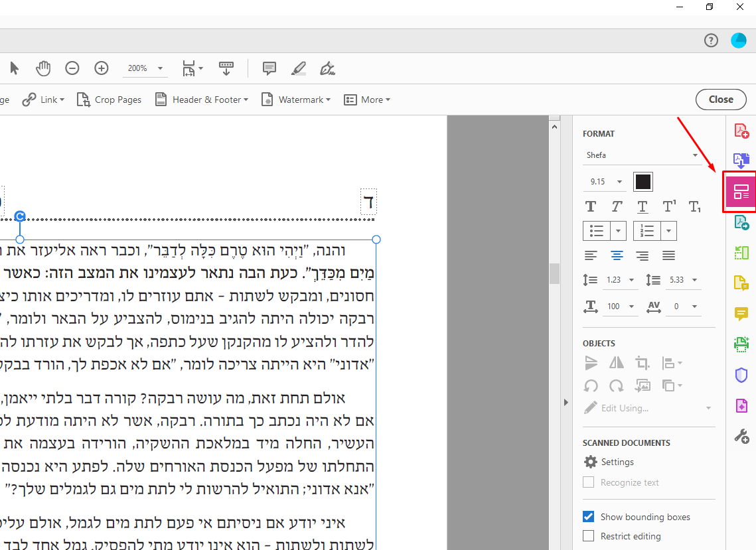Open the Help question mark icon
Screen dimensions: 756x550
click(x=711, y=40)
